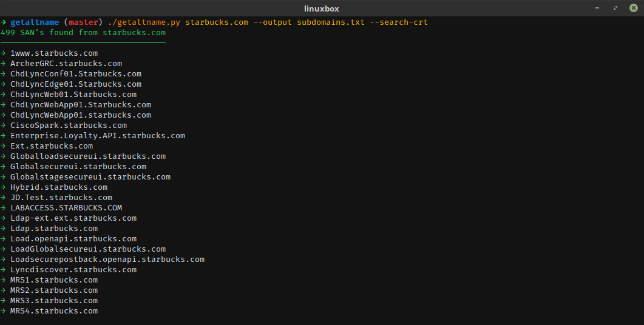Click the --search-crt flag

[x=399, y=22]
